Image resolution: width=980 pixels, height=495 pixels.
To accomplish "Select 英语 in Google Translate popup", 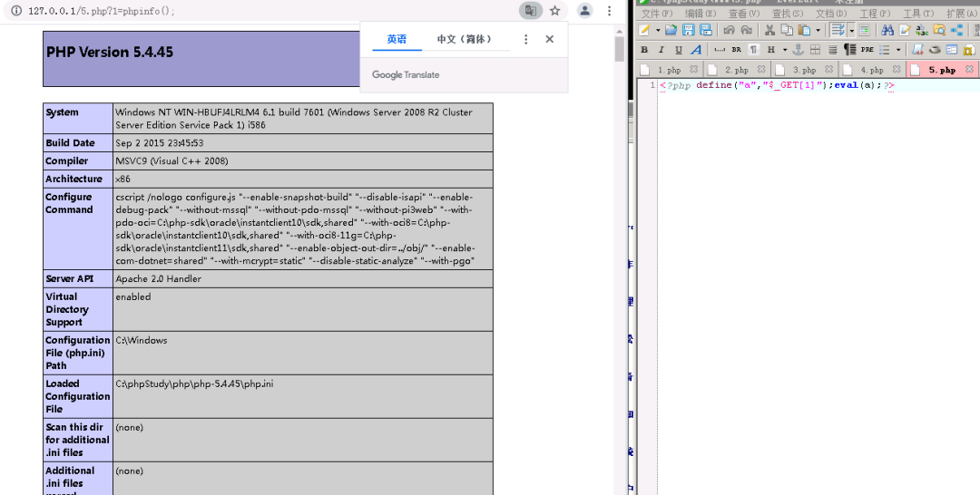I will (x=397, y=39).
